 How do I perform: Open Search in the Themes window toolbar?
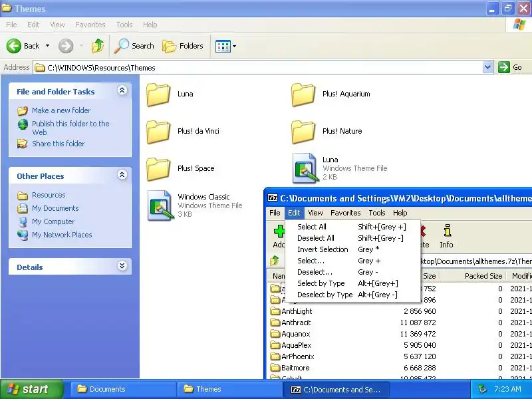coord(134,46)
